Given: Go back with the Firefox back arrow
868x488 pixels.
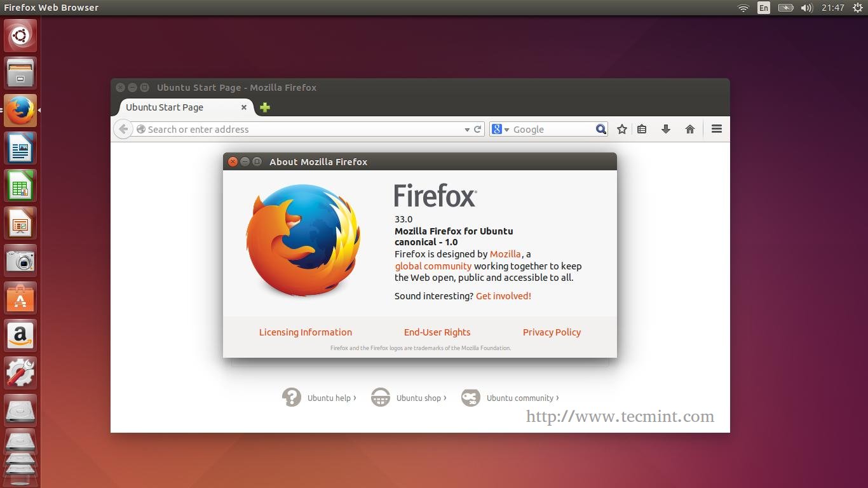Looking at the screenshot, I should point(123,129).
